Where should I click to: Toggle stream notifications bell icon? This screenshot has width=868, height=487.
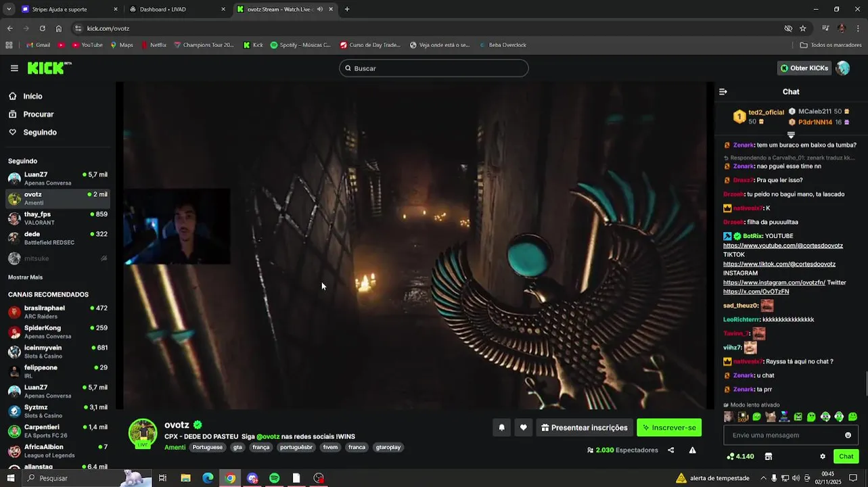[501, 427]
